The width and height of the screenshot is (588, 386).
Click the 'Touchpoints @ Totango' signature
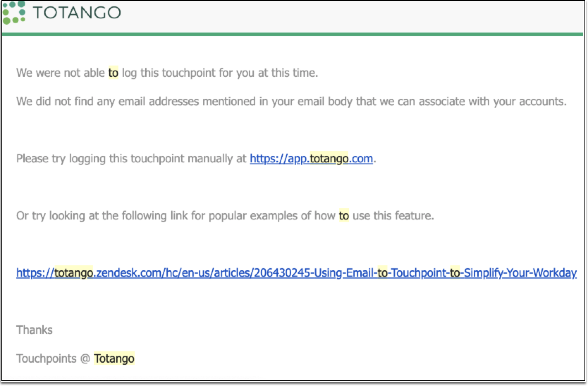[x=75, y=358]
